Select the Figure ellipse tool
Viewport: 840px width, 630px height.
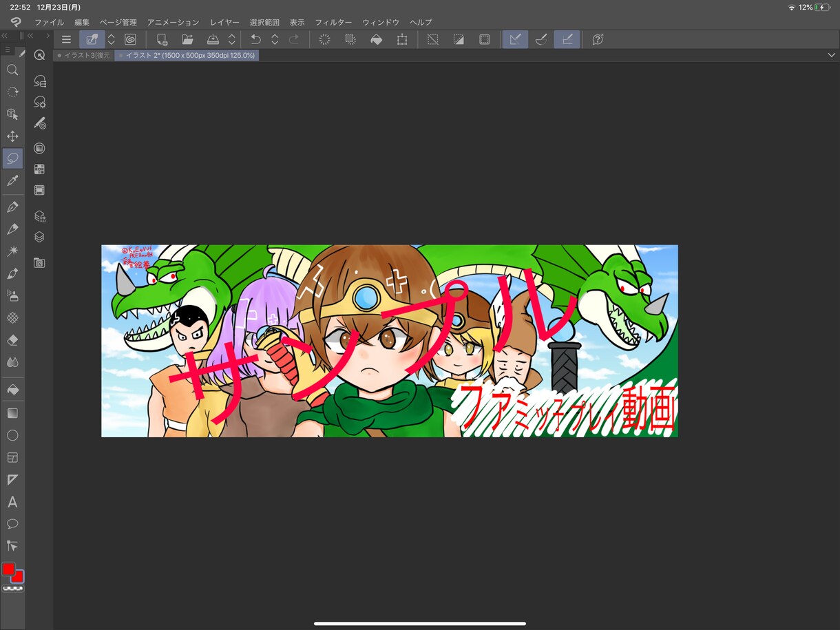coord(12,435)
